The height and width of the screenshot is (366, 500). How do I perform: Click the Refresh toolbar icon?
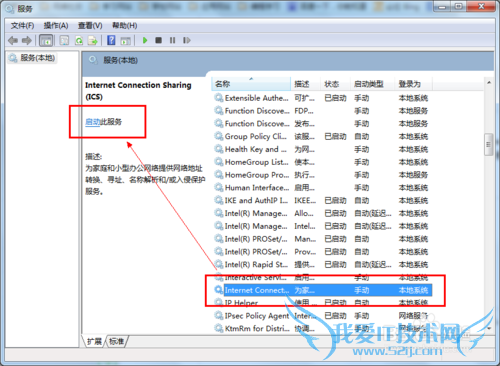click(x=79, y=40)
